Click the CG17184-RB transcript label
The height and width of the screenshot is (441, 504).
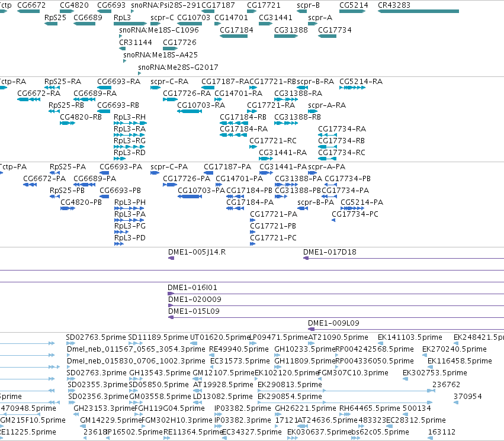[243, 117]
